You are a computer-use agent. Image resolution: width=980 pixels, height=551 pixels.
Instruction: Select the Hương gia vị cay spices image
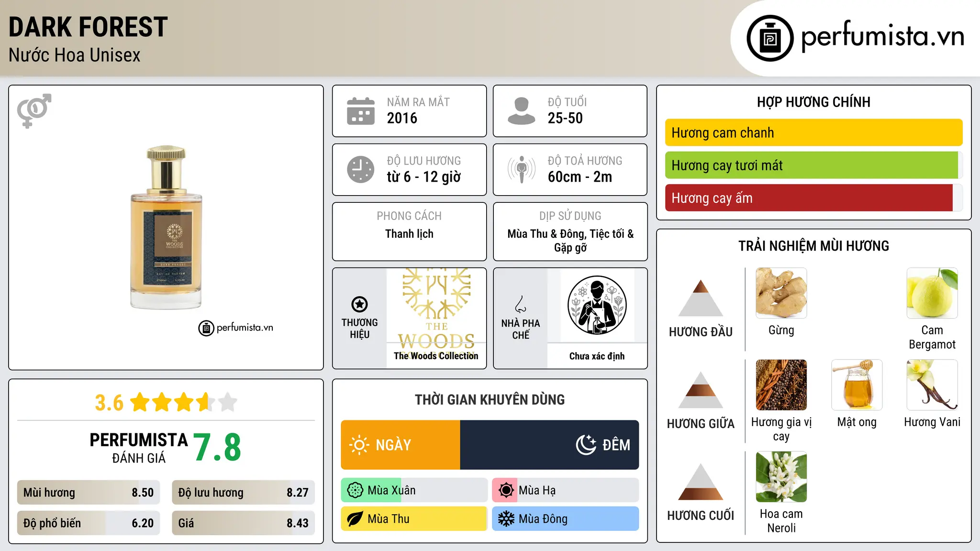coord(781,385)
